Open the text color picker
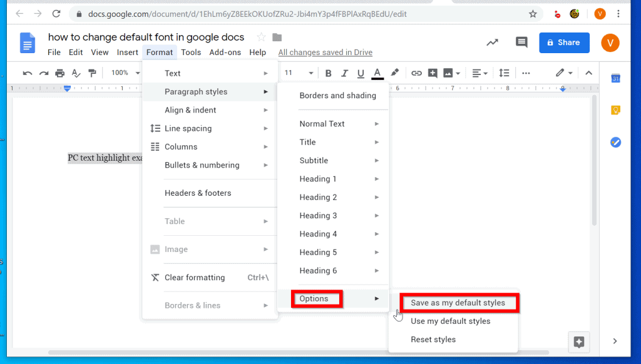 (377, 73)
